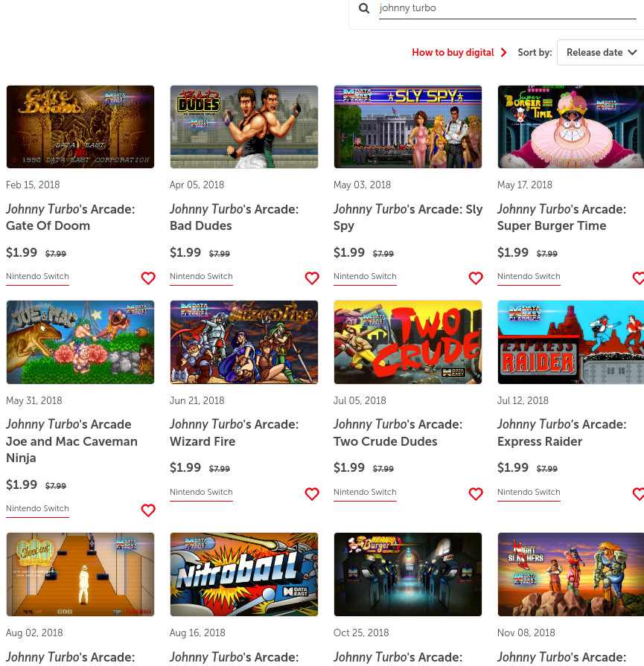The height and width of the screenshot is (666, 644).
Task: Open the Aug 02, 2018 game thumbnail
Action: click(80, 574)
